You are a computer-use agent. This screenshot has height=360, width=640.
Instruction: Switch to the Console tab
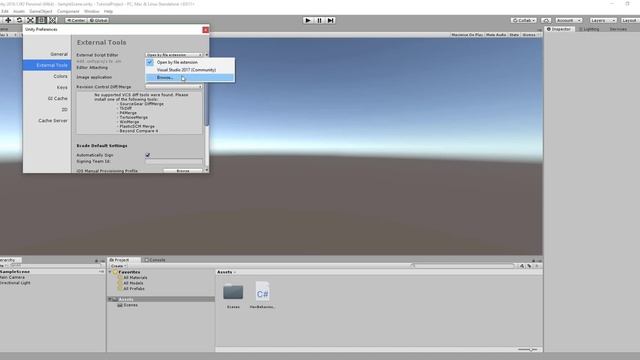coord(155,260)
